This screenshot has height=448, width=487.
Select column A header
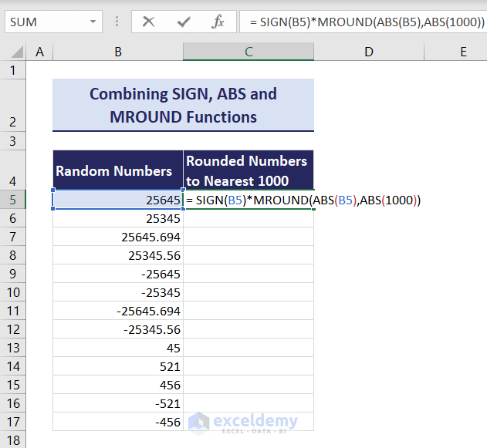[x=39, y=52]
